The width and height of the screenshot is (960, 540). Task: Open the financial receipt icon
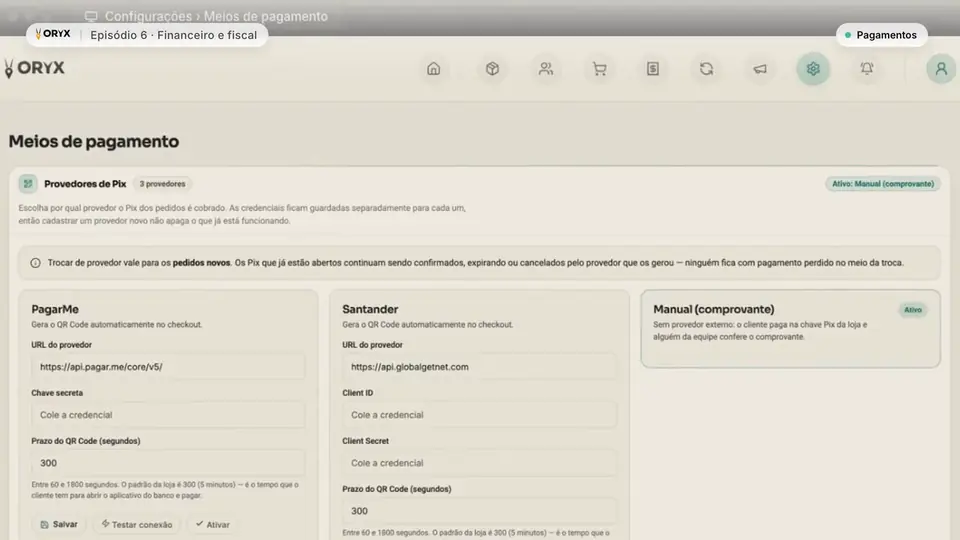(x=653, y=69)
